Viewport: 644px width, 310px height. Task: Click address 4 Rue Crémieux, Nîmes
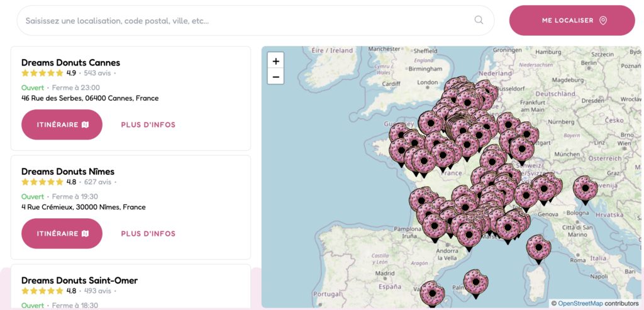coord(84,207)
